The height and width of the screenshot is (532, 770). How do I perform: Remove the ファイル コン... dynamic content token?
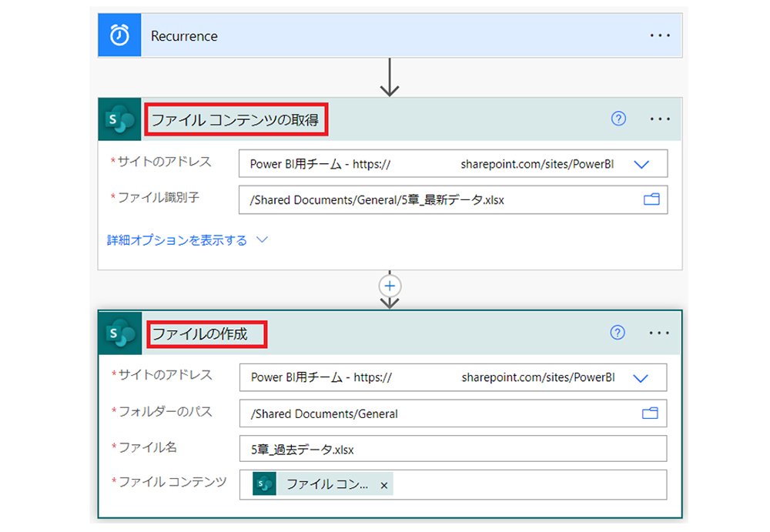pos(384,485)
